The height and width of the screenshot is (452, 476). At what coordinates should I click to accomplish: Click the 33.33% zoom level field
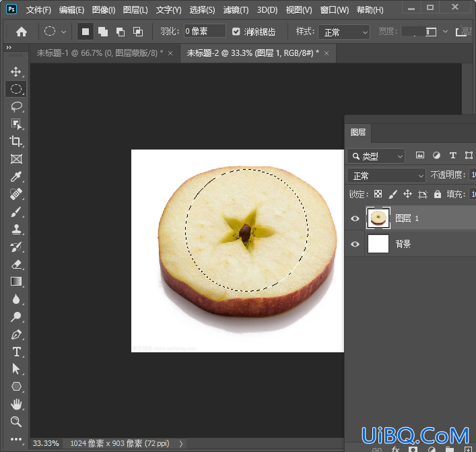[46, 443]
